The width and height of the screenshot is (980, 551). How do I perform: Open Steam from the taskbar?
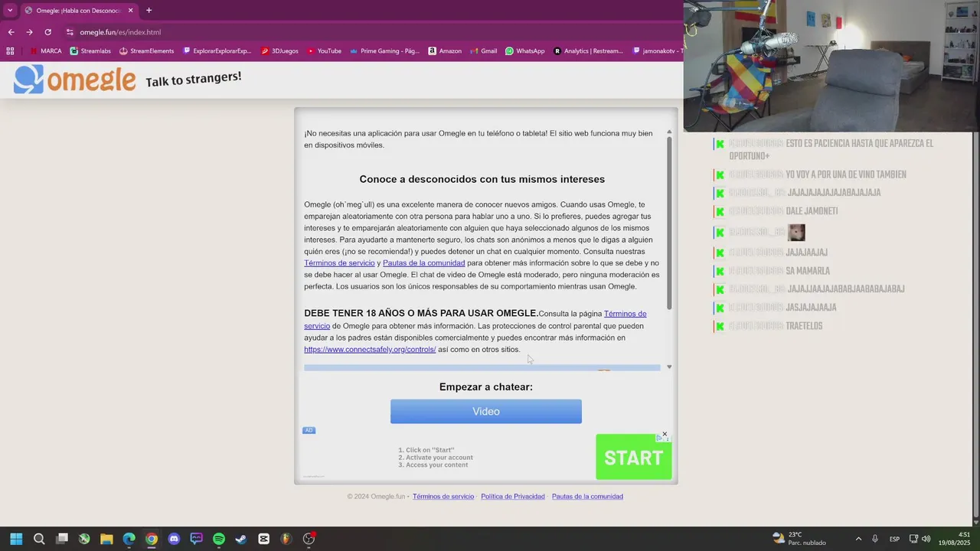[241, 539]
